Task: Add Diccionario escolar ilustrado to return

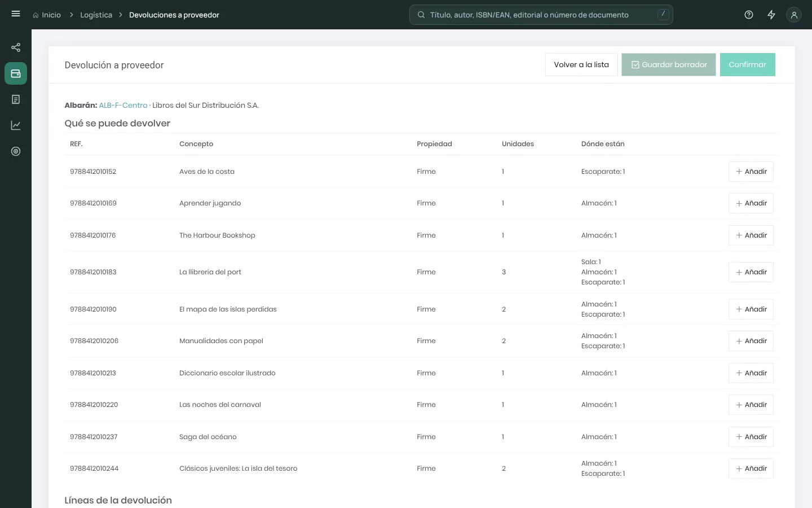Action: pos(751,373)
